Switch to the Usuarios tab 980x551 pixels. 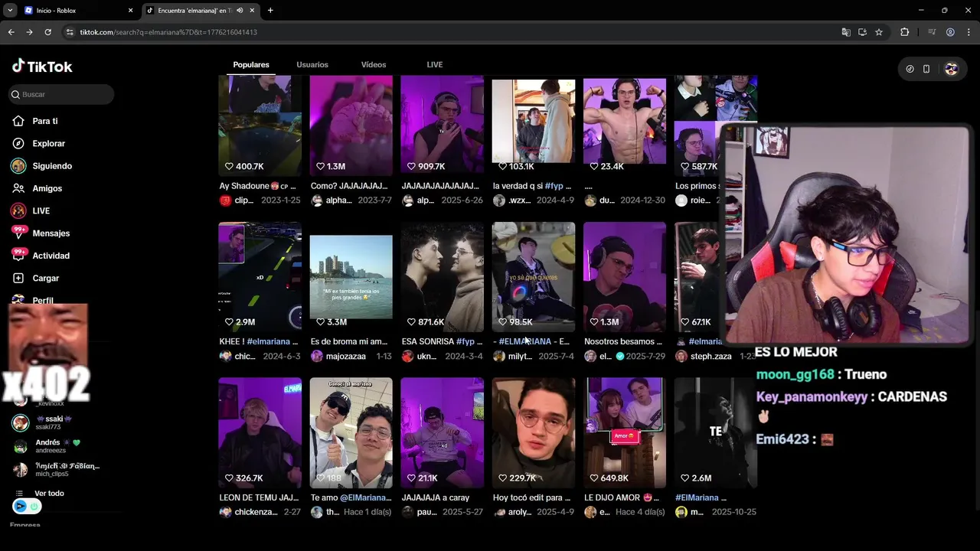tap(312, 65)
